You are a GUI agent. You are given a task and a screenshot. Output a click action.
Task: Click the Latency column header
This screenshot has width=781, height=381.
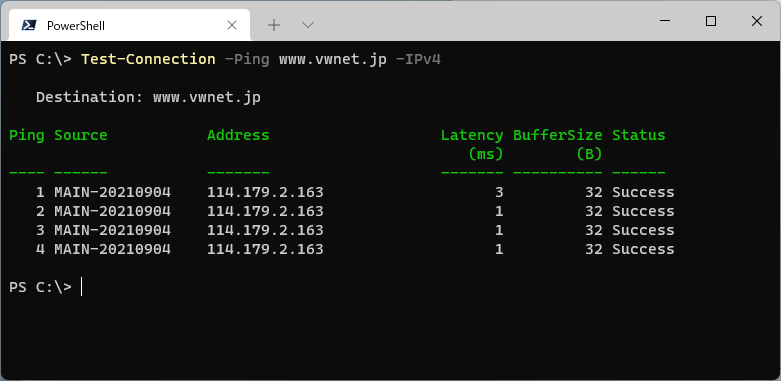tap(472, 135)
